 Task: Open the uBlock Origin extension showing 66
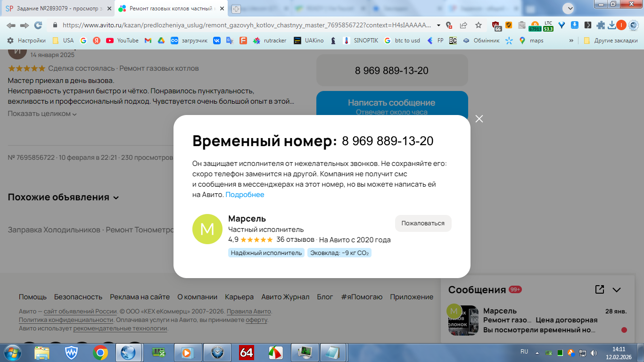(496, 25)
